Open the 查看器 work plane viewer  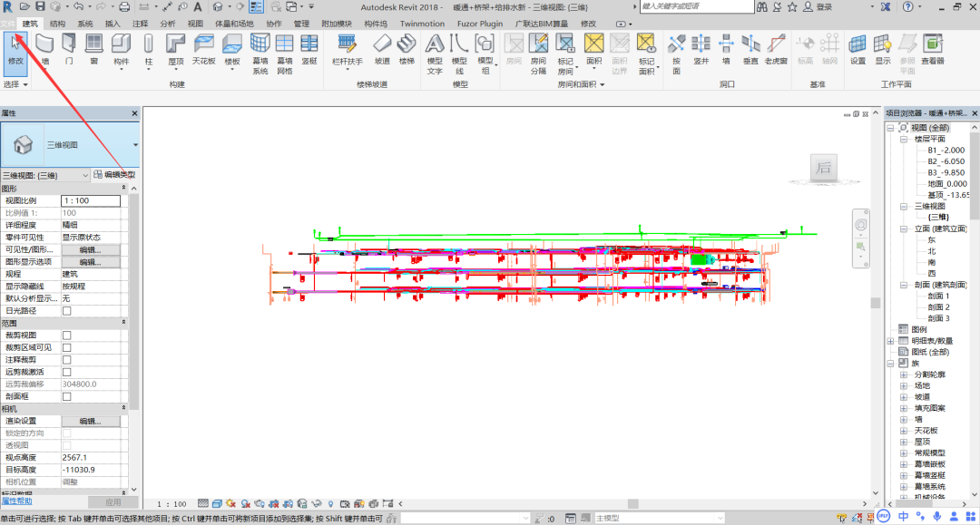933,49
